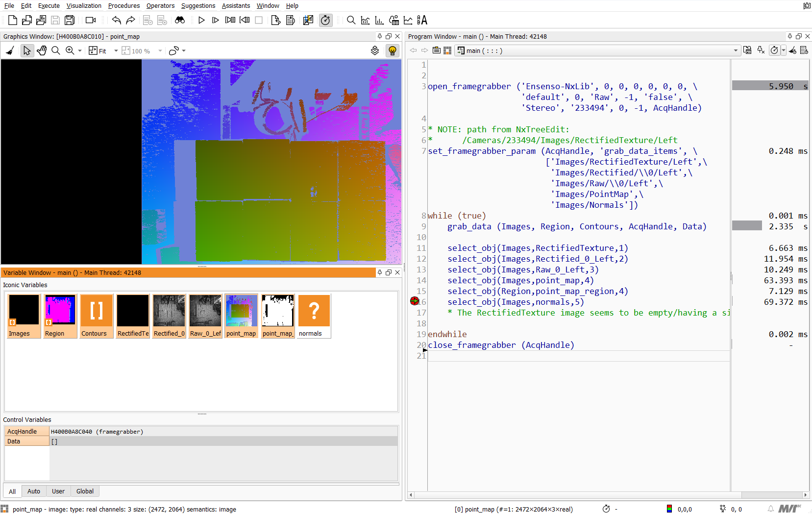Run the program with play button
The height and width of the screenshot is (514, 812).
point(201,20)
